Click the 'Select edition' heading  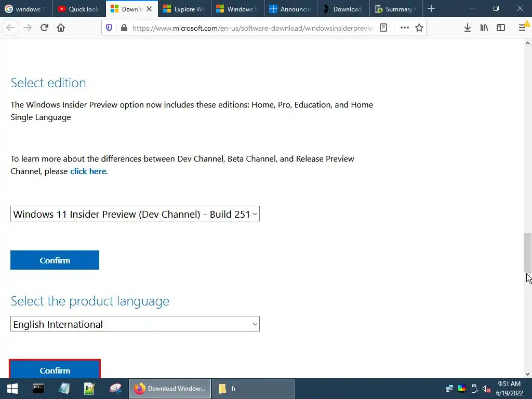pyautogui.click(x=48, y=83)
